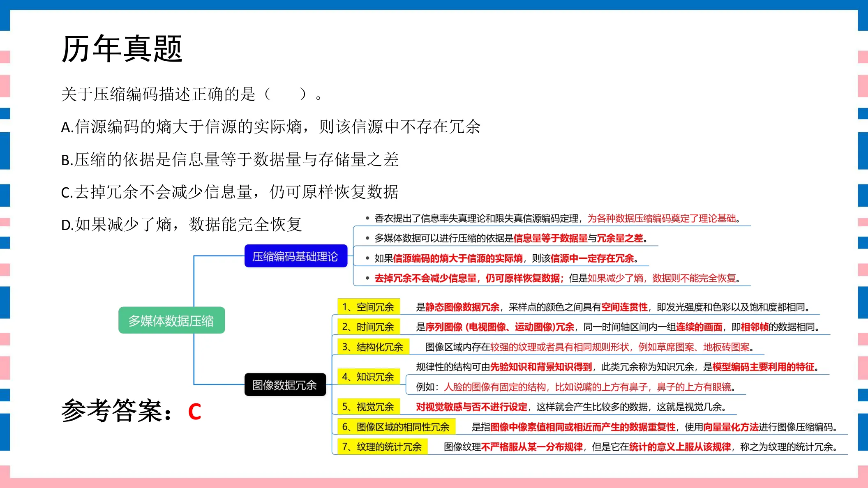This screenshot has width=868, height=488.
Task: Click the example line 人脸的图像有固定的结构
Action: [577, 387]
